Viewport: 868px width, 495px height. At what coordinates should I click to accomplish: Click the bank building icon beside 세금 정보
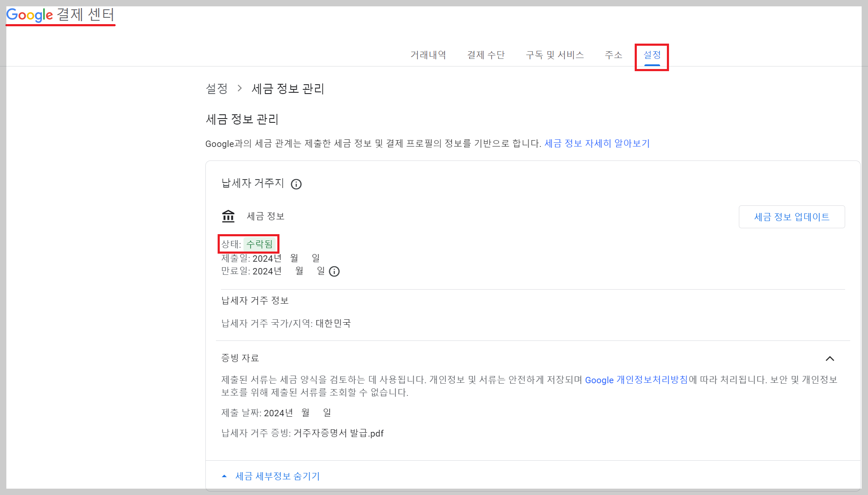tap(228, 216)
